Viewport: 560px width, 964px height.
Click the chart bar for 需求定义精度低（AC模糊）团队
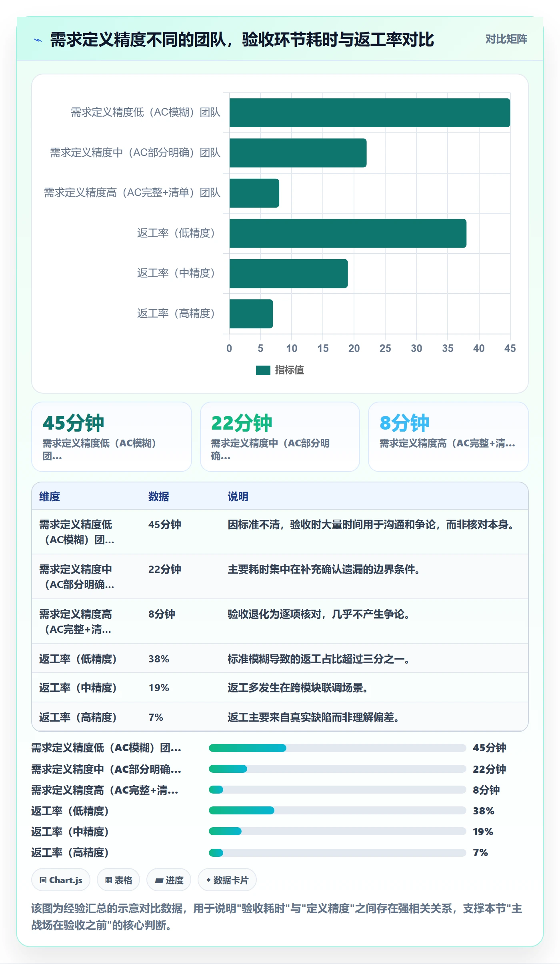pos(370,113)
